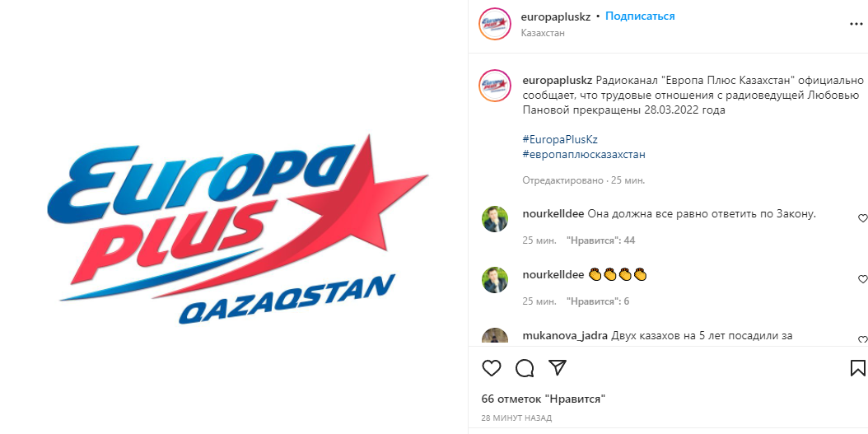Open nourkelldee avatar on emoji comment
The image size is (868, 434).
(495, 279)
